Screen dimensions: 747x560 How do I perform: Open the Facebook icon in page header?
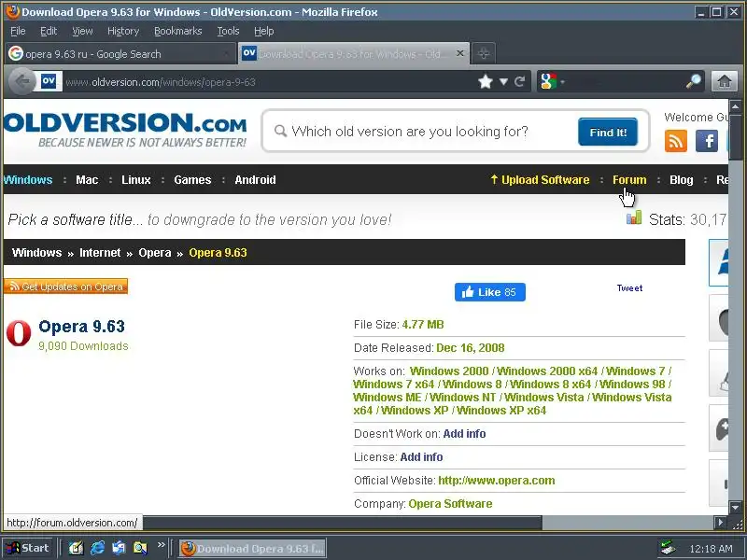[x=707, y=141]
